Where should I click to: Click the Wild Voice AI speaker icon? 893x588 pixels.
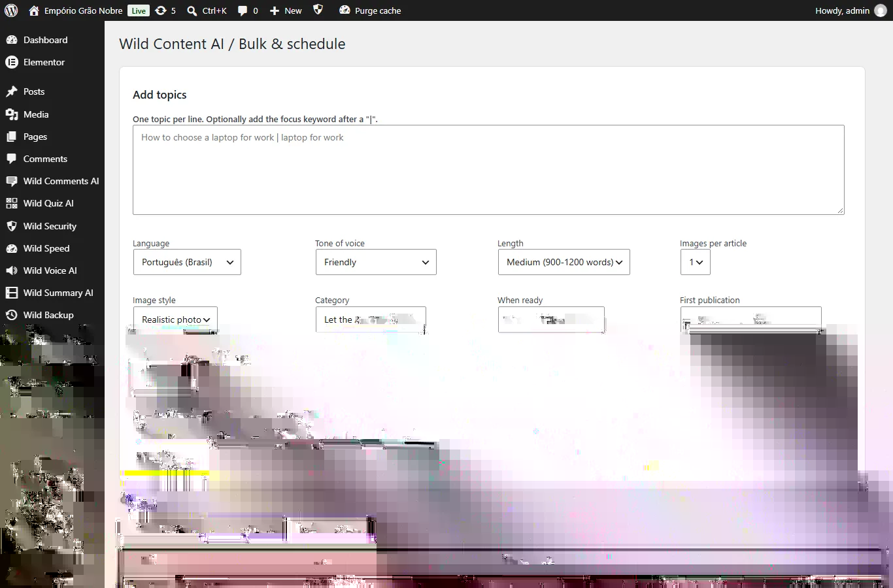point(11,270)
